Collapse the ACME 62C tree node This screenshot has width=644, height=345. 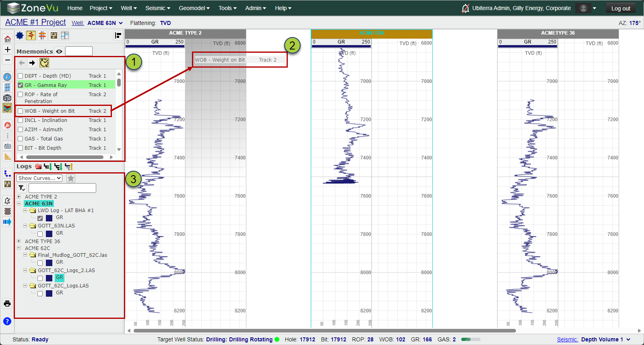tap(19, 248)
